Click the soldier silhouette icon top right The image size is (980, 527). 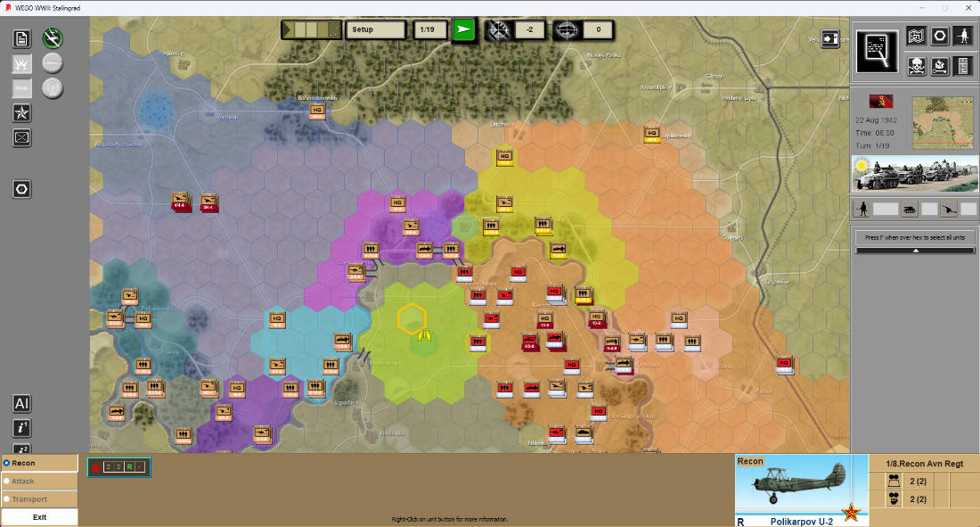tap(963, 37)
